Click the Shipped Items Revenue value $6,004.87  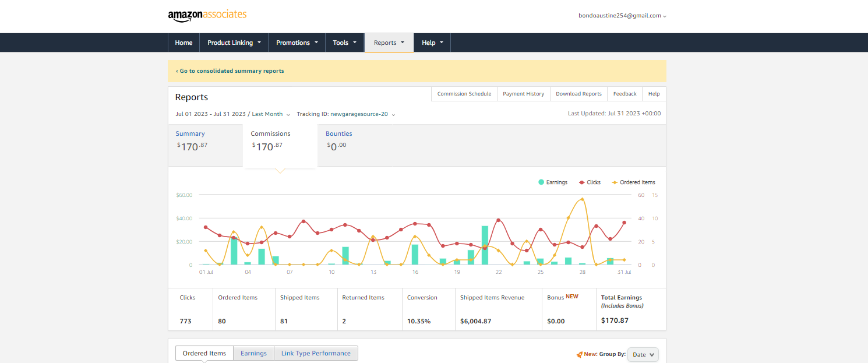[x=476, y=321]
